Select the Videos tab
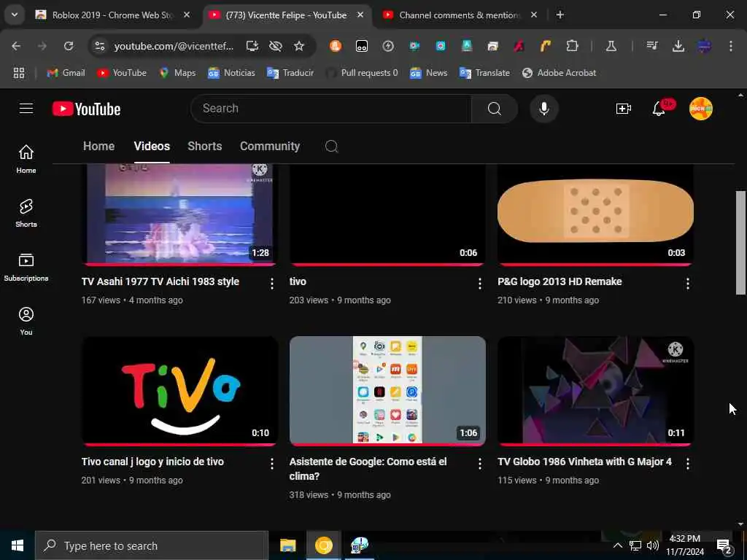Image resolution: width=747 pixels, height=560 pixels. 152,146
